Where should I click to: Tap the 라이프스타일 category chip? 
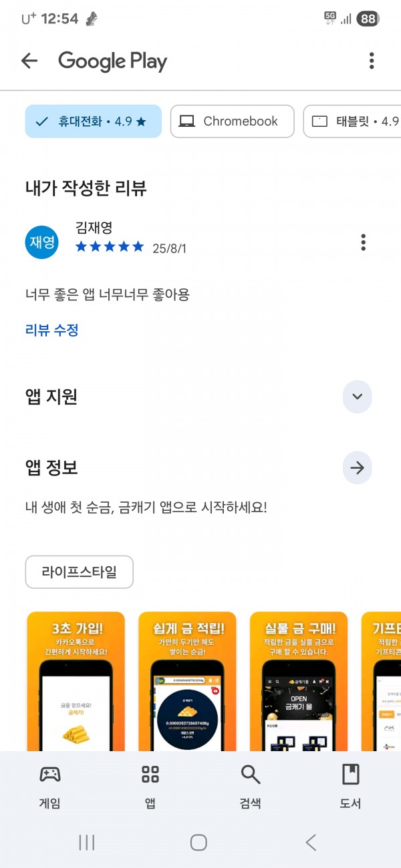coord(79,572)
